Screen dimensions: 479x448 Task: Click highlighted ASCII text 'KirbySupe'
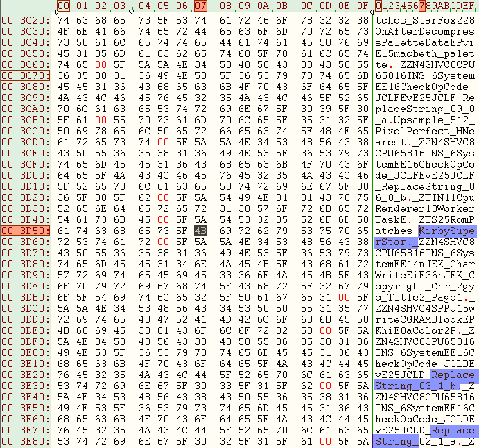coord(447,231)
